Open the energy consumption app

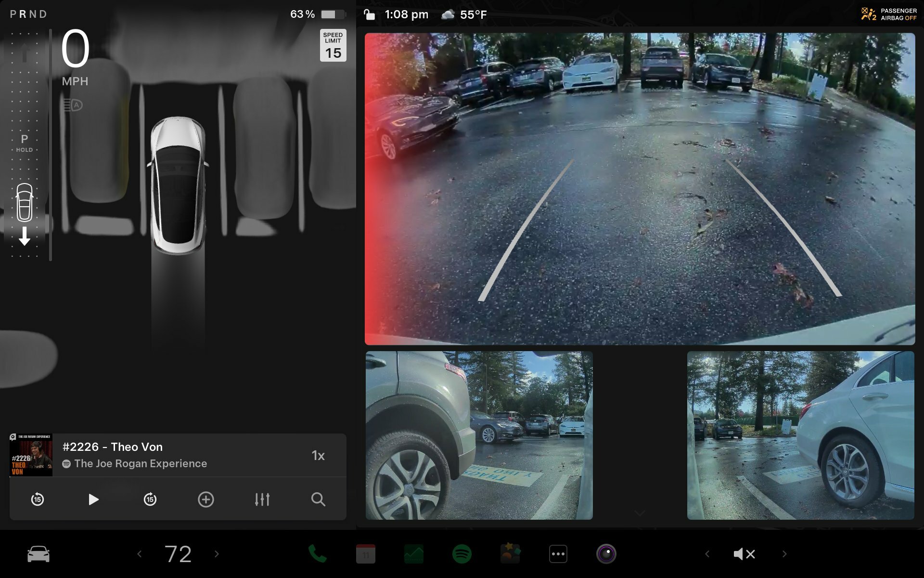point(413,554)
